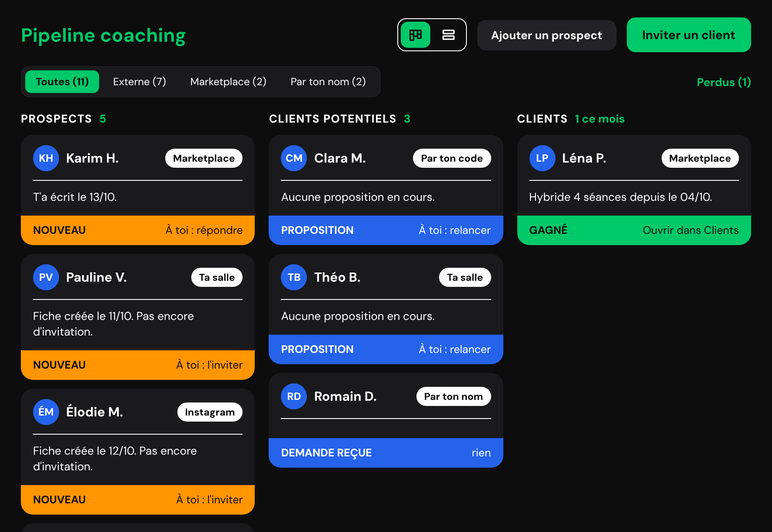Screen dimensions: 772x532
Task: Click the Marketplace tag on Karim H.'s card
Action: (x=204, y=158)
